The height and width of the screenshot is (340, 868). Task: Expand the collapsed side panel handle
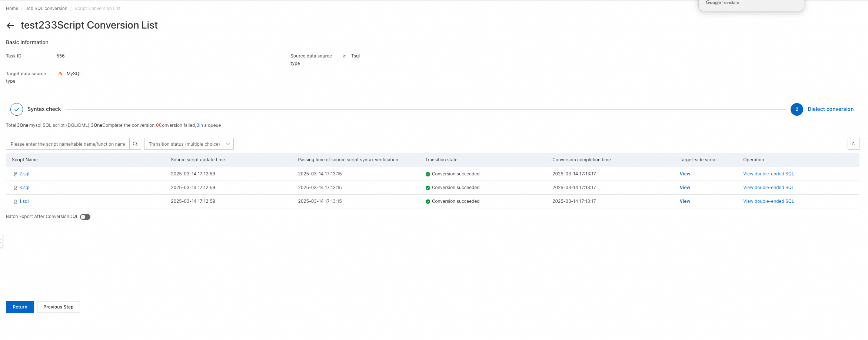tap(1, 241)
